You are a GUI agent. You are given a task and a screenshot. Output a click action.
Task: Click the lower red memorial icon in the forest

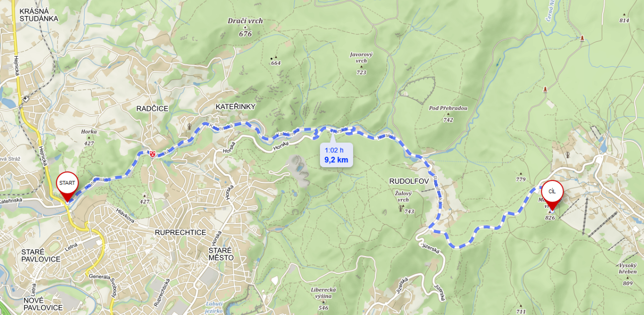(545, 89)
